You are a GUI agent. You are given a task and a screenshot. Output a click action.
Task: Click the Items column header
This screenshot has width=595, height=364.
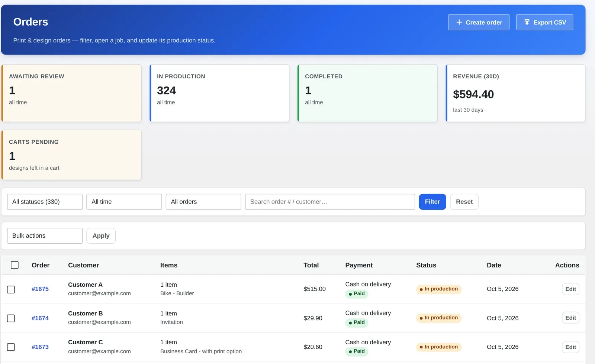[x=169, y=265]
